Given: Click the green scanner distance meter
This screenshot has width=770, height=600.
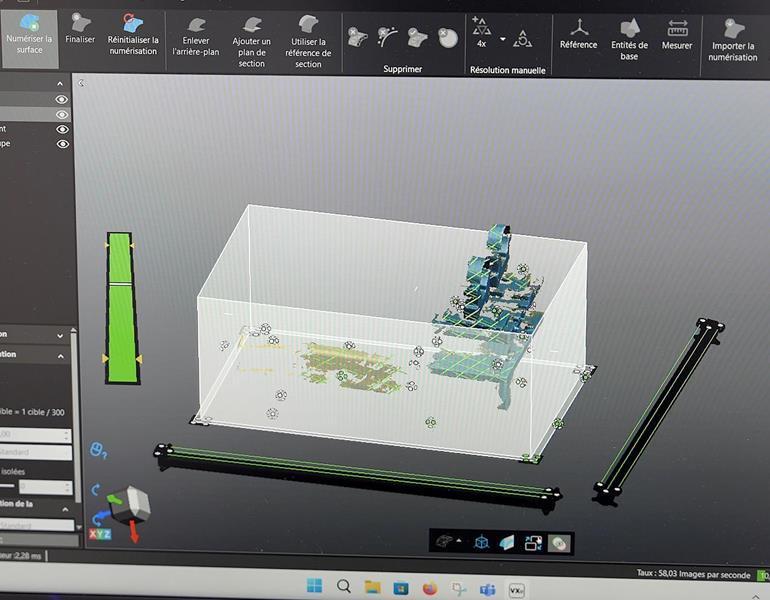Looking at the screenshot, I should [121, 308].
